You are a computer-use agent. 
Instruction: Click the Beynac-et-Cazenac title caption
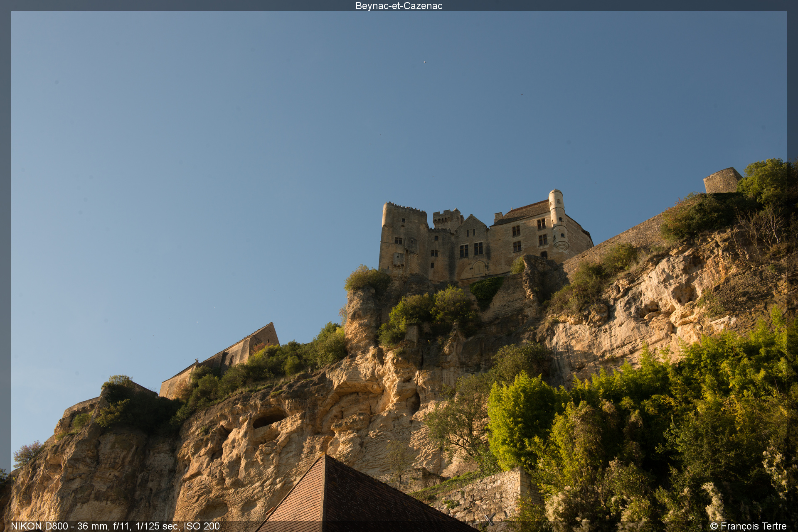pyautogui.click(x=399, y=6)
